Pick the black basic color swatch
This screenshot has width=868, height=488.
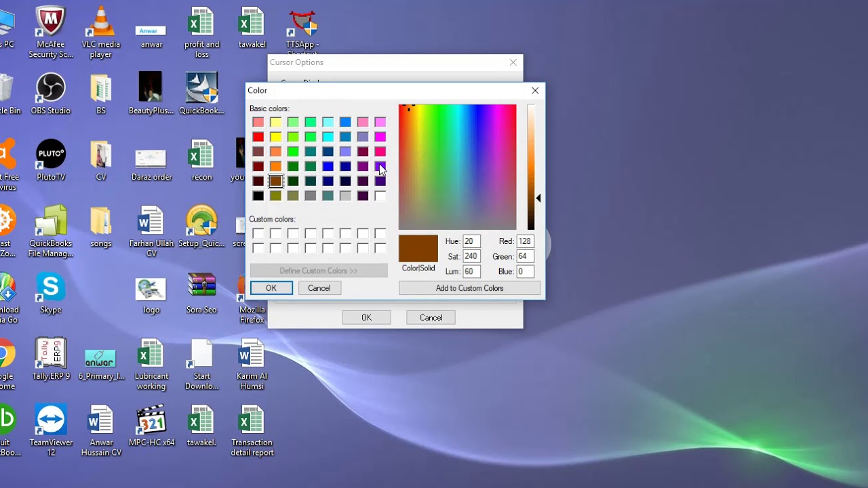[258, 196]
